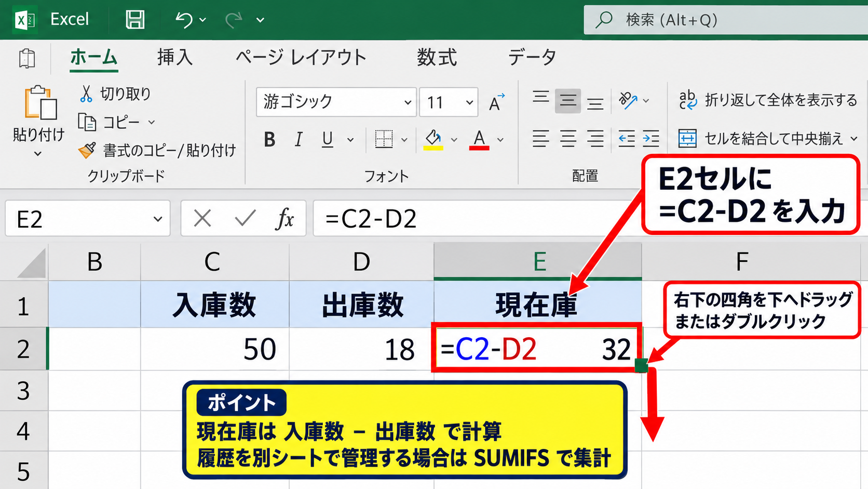Open the 游ゴシック font name dropdown

pyautogui.click(x=408, y=102)
